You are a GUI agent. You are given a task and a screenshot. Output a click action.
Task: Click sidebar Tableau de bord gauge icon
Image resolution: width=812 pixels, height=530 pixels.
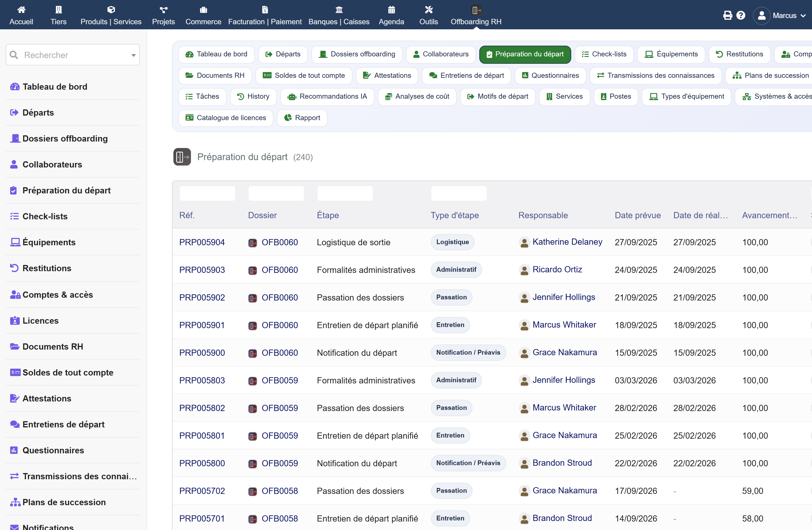coord(15,87)
